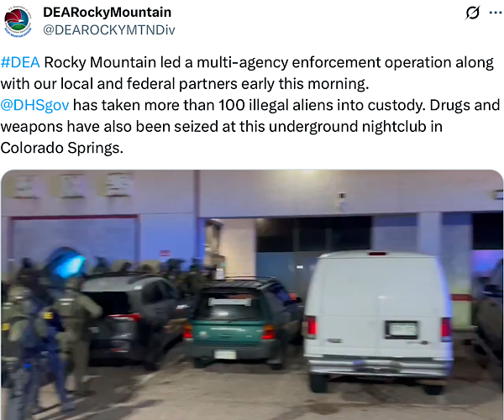Open the DEARockyMountain profile avatar

coord(18,21)
